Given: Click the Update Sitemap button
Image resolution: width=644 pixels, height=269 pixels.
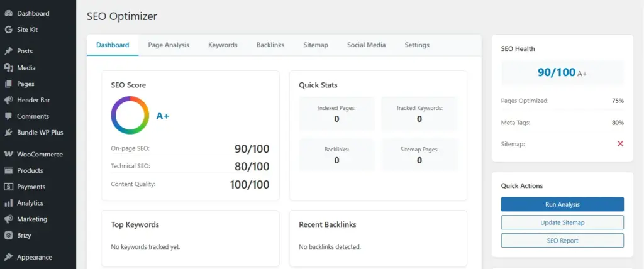Looking at the screenshot, I should point(562,222).
